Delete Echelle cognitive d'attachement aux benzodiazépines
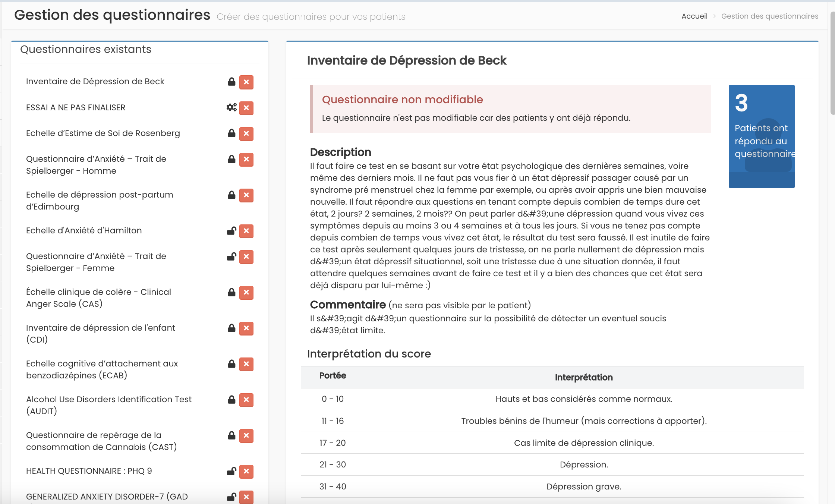Viewport: 835px width, 504px height. (246, 364)
